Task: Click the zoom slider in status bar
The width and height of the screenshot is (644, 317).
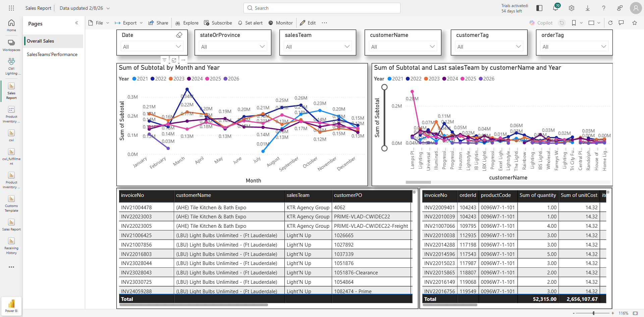Action: 593,313
